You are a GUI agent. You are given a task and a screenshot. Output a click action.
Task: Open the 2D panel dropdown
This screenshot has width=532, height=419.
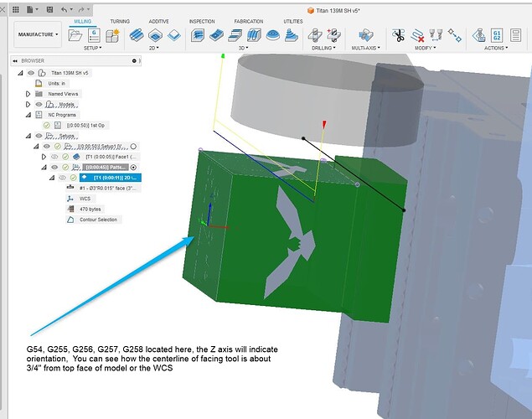click(x=153, y=48)
